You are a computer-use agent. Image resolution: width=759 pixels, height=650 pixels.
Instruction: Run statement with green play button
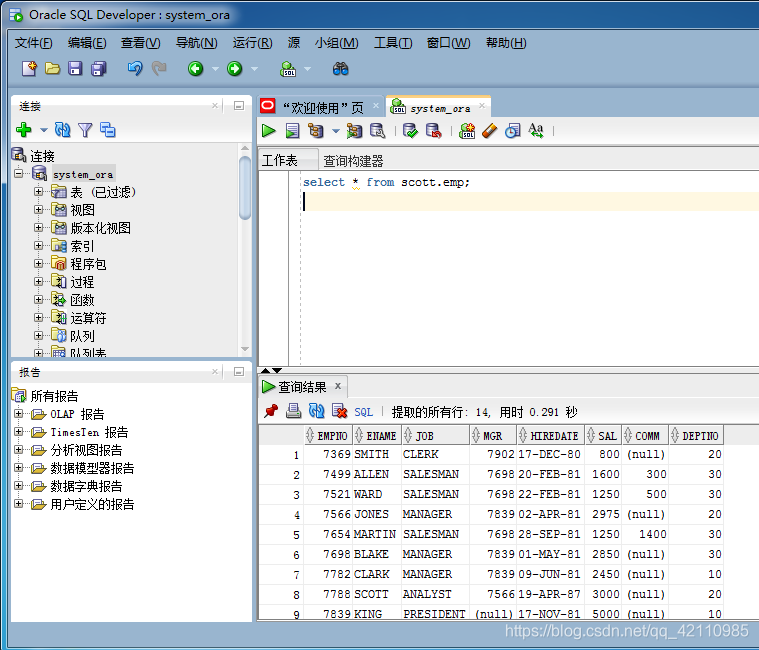click(269, 131)
